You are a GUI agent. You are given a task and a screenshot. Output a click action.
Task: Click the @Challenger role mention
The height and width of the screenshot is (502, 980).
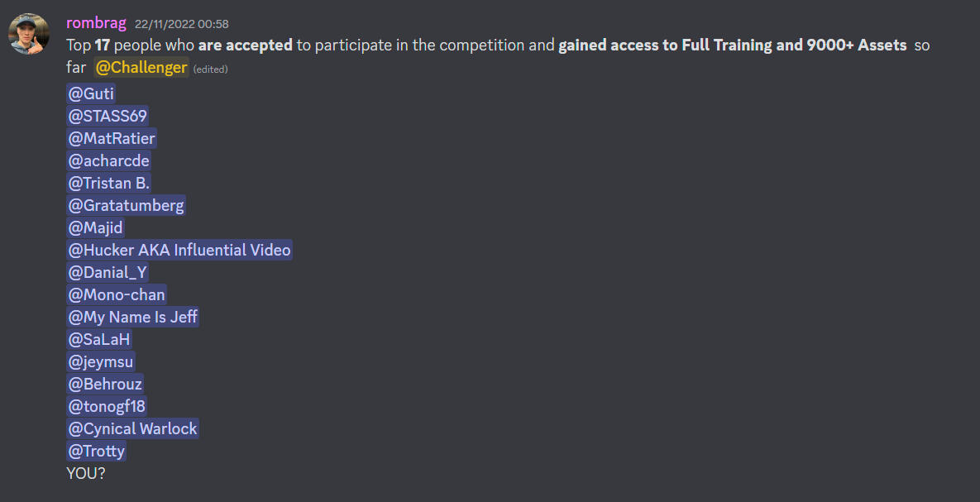(x=141, y=68)
